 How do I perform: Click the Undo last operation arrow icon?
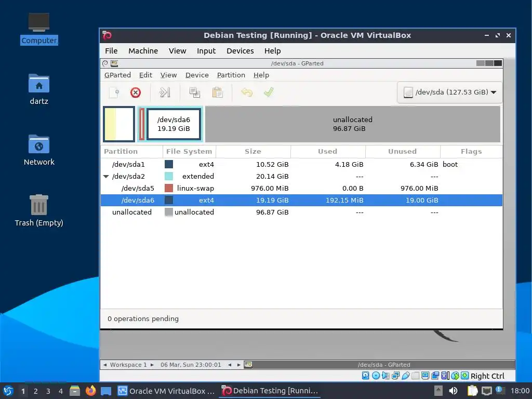(247, 92)
